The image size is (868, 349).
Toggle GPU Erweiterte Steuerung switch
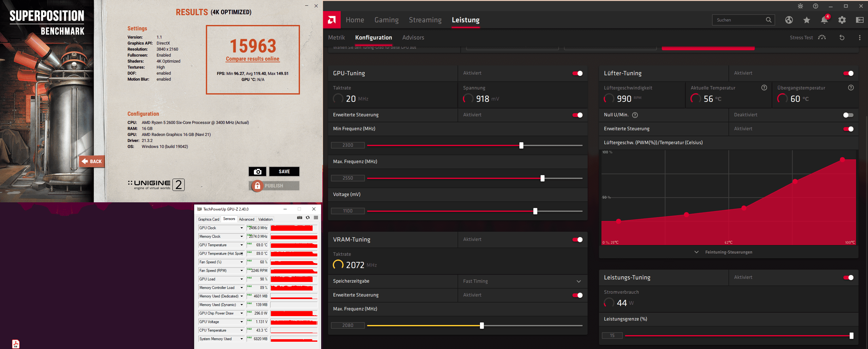point(577,115)
